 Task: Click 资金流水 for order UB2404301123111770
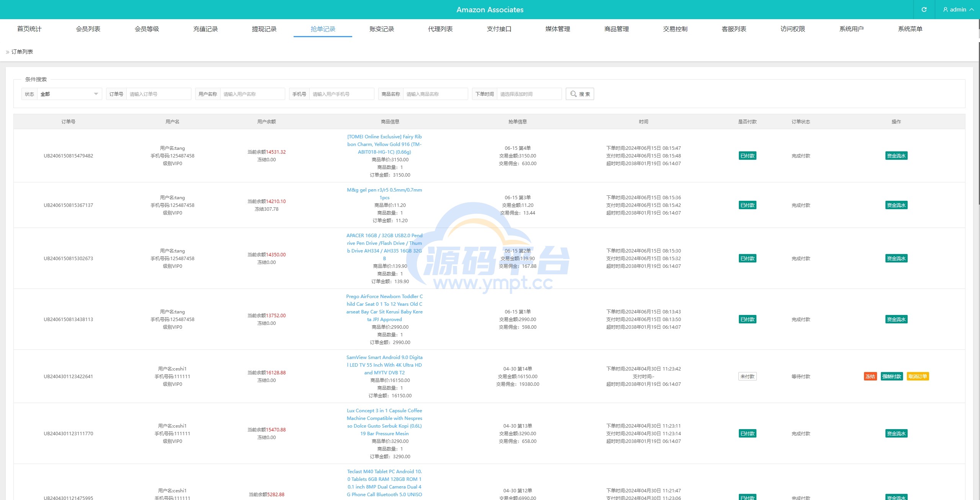pyautogui.click(x=896, y=433)
